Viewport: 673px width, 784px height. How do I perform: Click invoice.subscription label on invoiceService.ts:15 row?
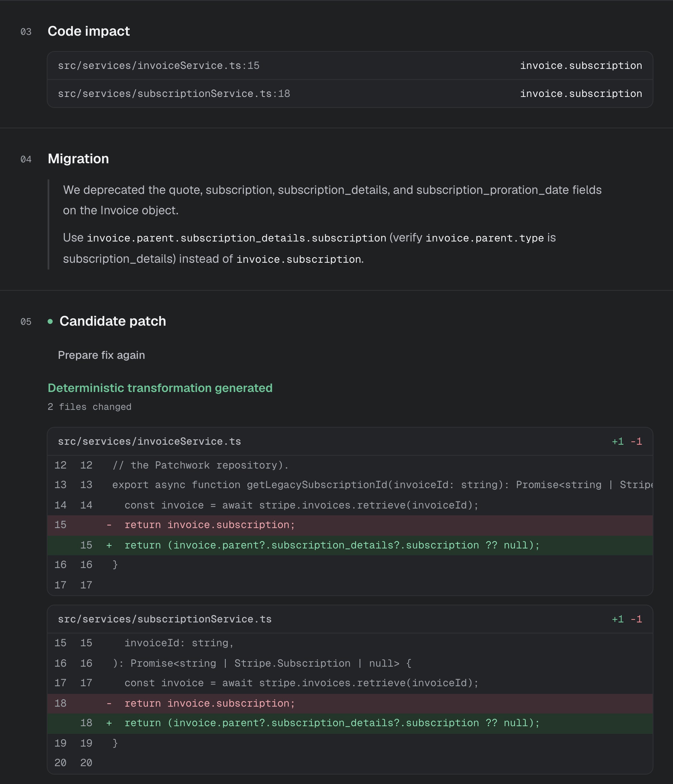tap(581, 65)
